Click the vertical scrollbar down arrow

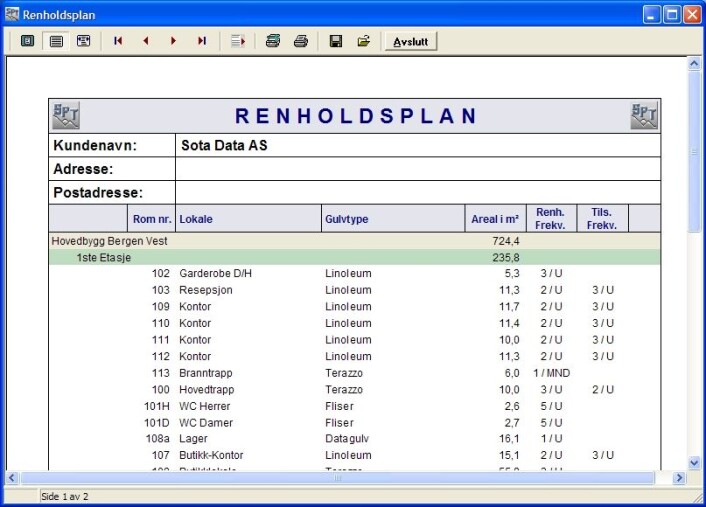point(694,462)
